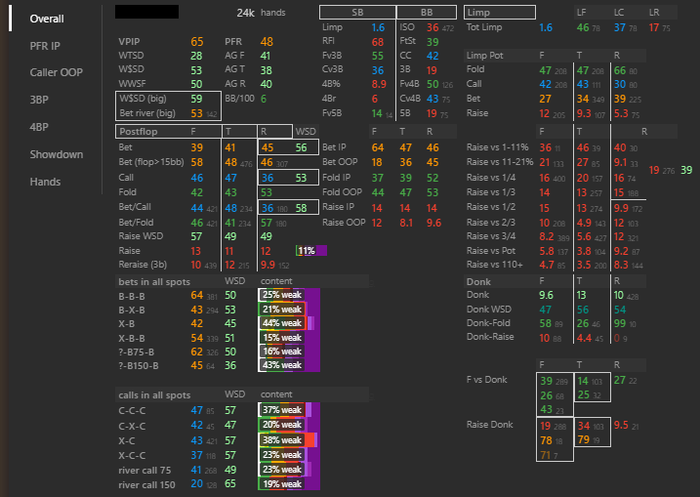Click the Tot Limp value 1.6
Screen dimensions: 700x497
[546, 28]
